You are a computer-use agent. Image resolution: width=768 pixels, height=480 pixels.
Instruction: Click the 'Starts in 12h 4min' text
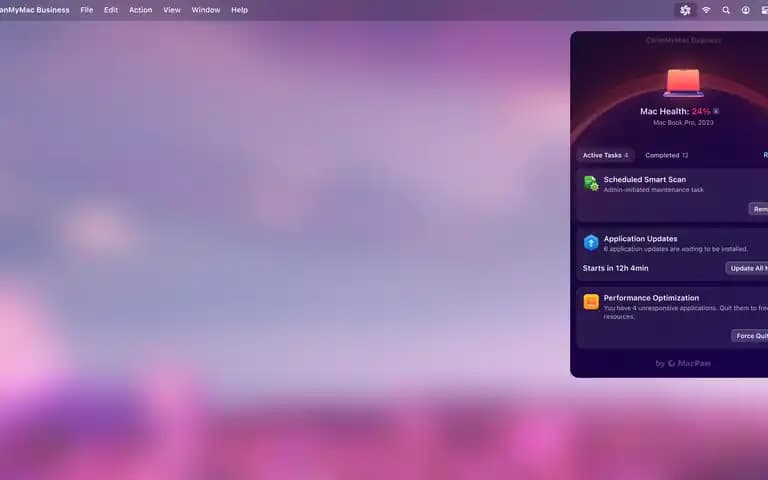point(616,268)
